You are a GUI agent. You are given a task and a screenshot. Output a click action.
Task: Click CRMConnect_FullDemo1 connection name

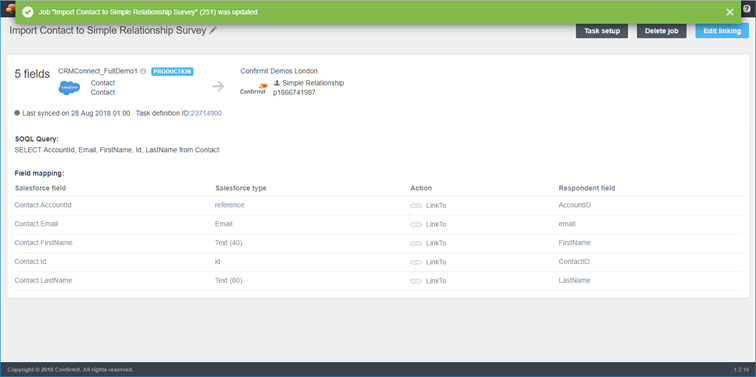[x=98, y=71]
